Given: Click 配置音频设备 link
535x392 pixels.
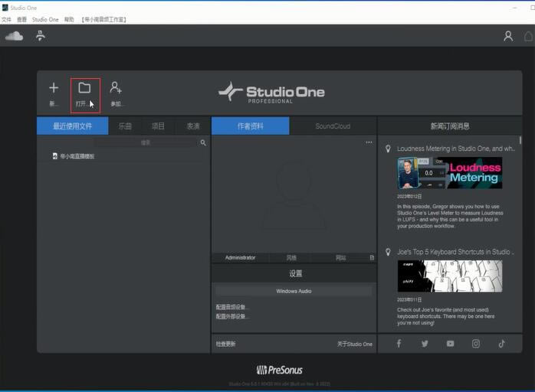Looking at the screenshot, I should pos(233,307).
